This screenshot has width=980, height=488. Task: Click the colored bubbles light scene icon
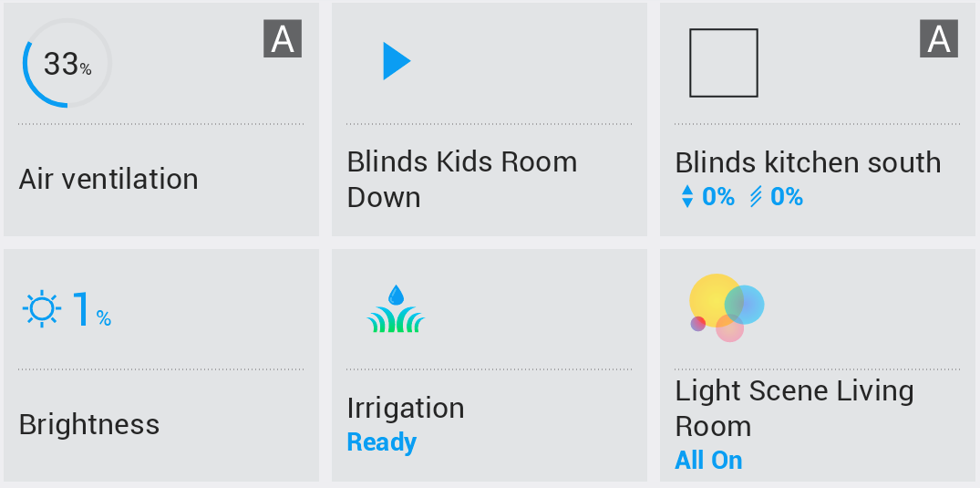pos(725,307)
